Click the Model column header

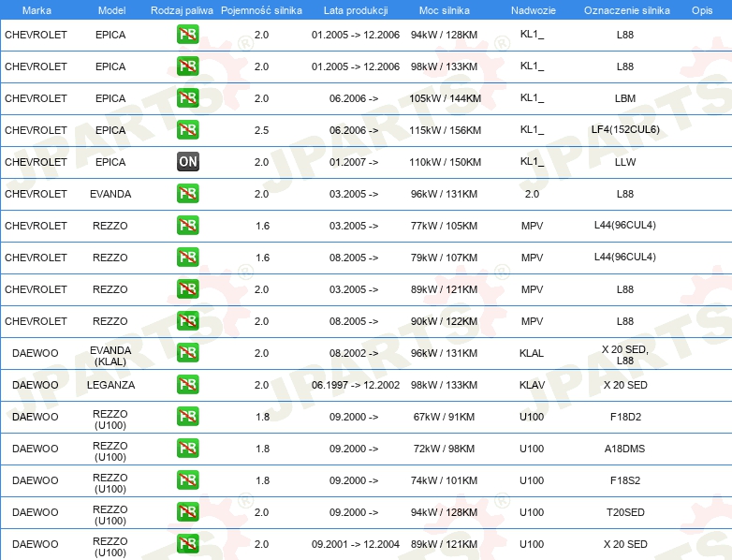(x=111, y=10)
